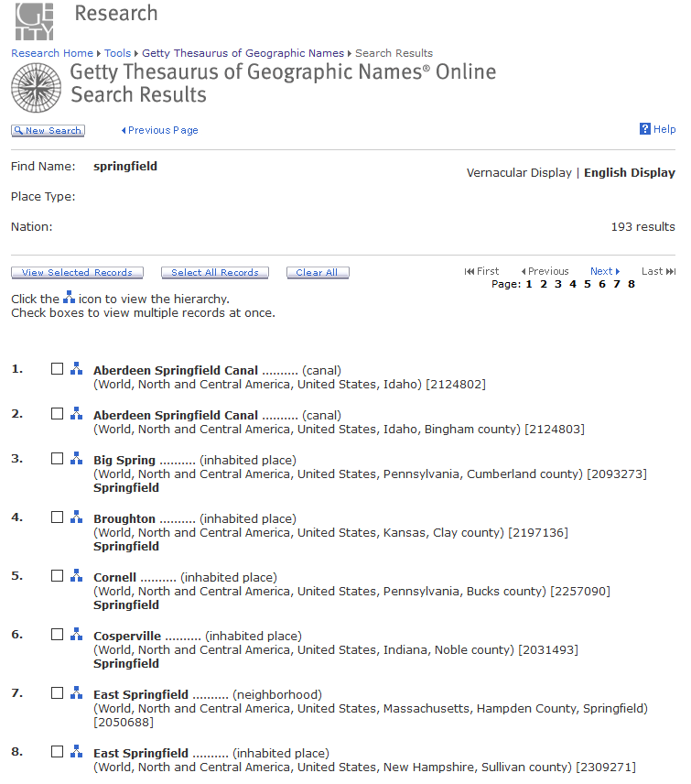
Task: Open Aberdeen Springfield Canal Bingham county record
Action: 176,416
